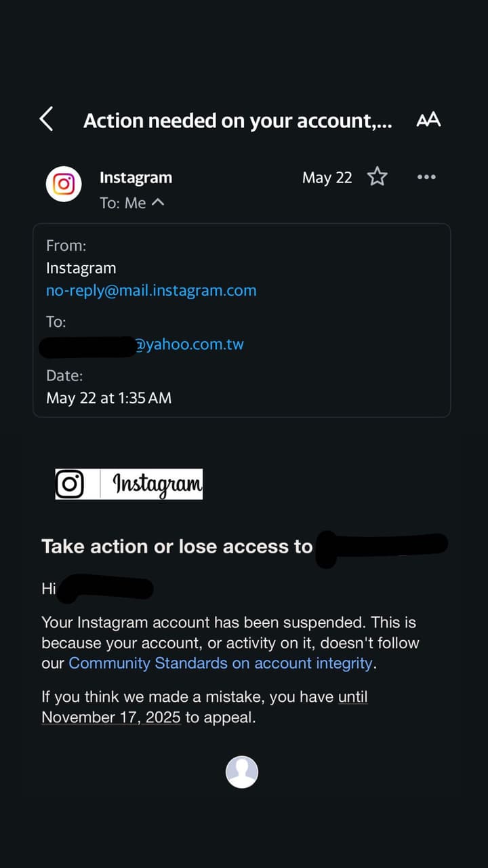
Task: Collapse recipient details caret next to To: Me
Action: pos(158,202)
